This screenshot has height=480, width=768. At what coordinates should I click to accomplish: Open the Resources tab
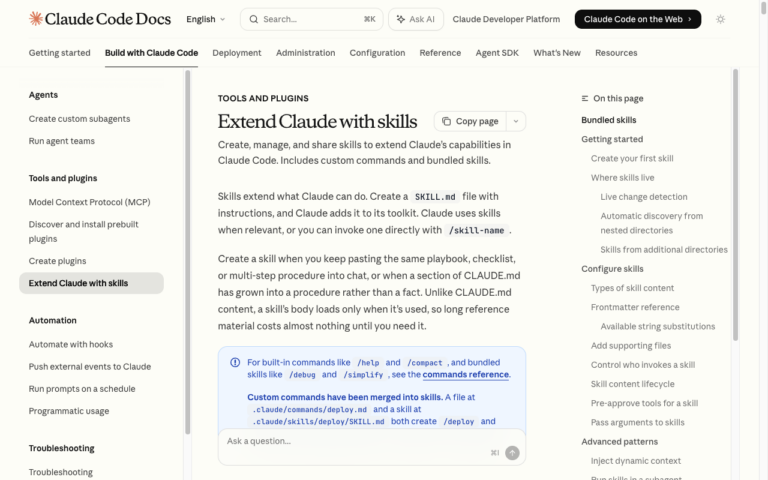click(x=616, y=52)
